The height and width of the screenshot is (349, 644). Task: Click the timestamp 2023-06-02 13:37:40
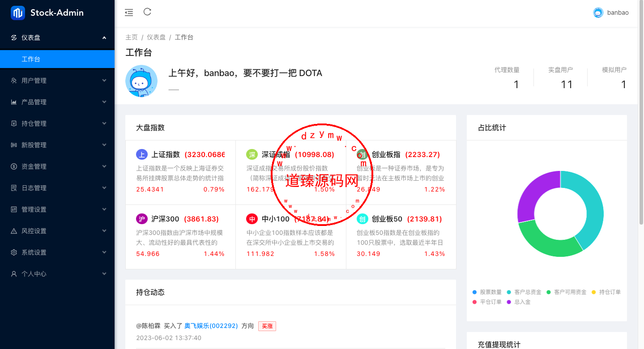pyautogui.click(x=169, y=338)
